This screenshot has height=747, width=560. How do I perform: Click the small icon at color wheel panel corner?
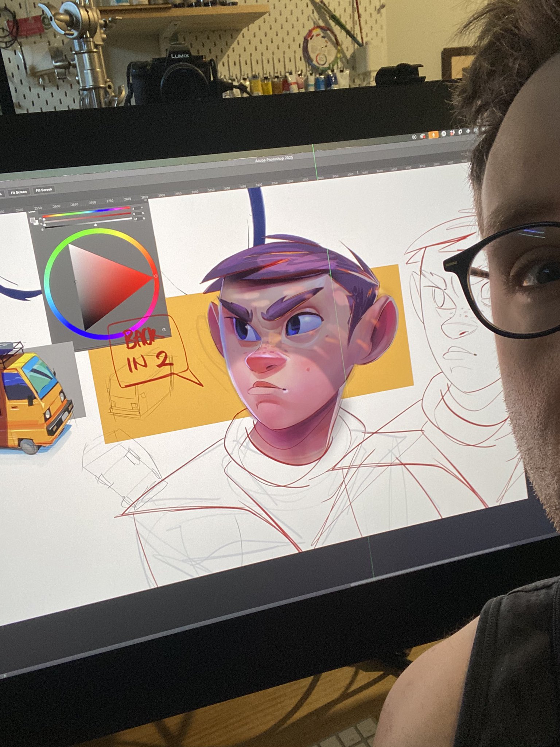[x=164, y=329]
